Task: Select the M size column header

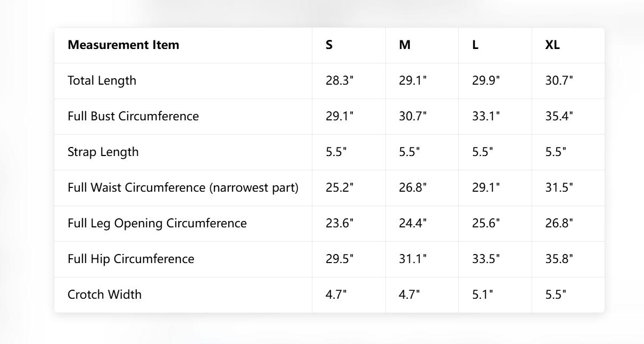Action: (404, 45)
